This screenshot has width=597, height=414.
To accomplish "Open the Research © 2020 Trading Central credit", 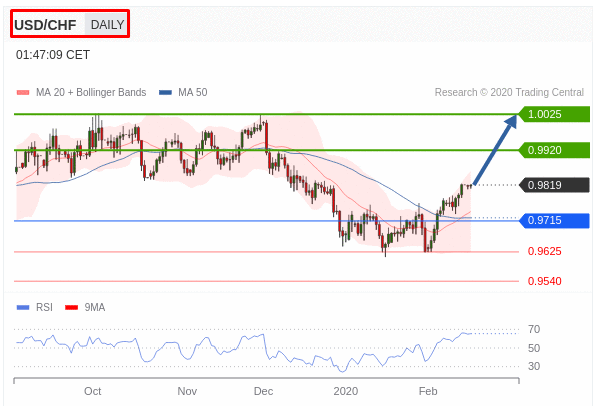I will pyautogui.click(x=509, y=93).
